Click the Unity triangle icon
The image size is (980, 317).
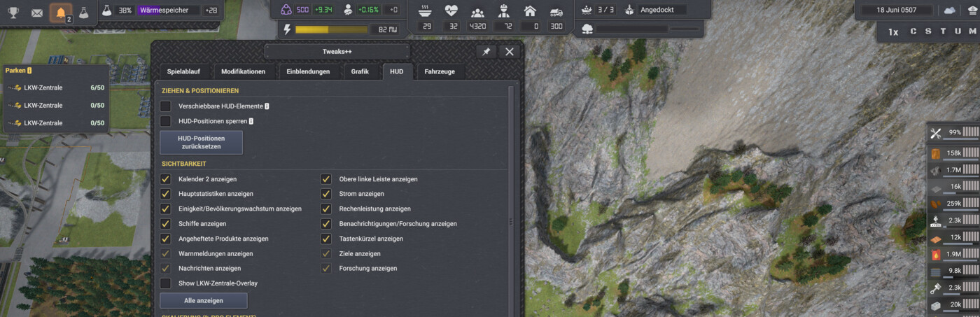click(x=285, y=10)
